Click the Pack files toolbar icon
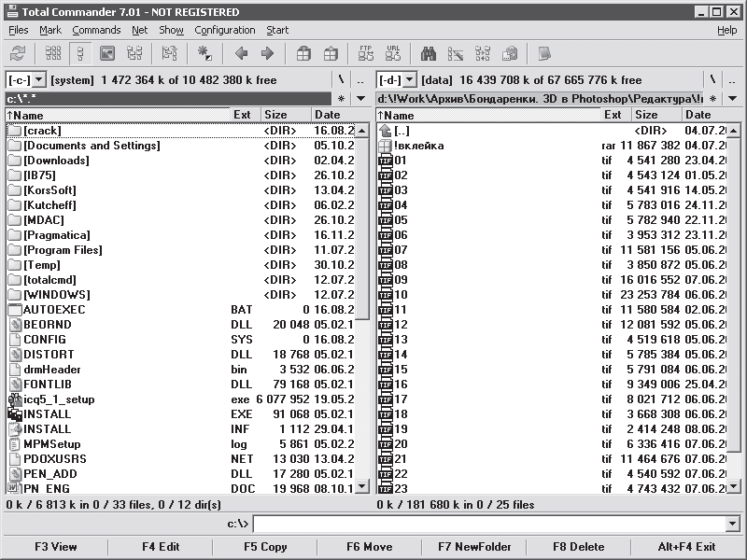The image size is (747, 560). point(303,54)
